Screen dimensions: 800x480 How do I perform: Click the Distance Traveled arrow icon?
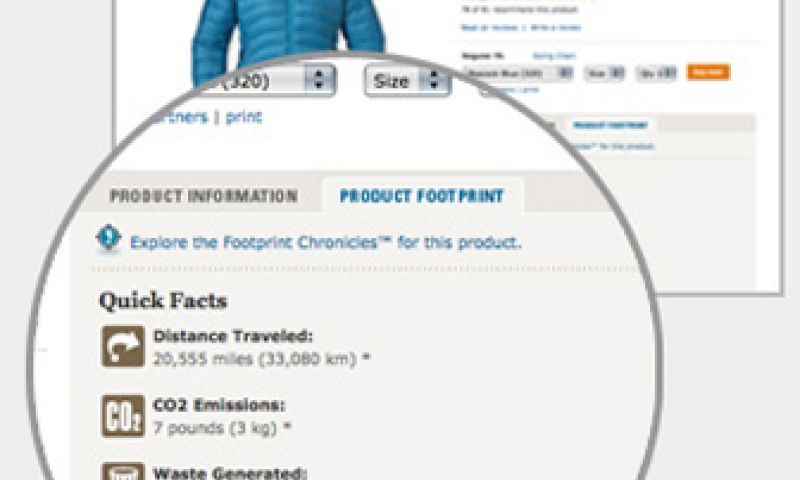123,347
